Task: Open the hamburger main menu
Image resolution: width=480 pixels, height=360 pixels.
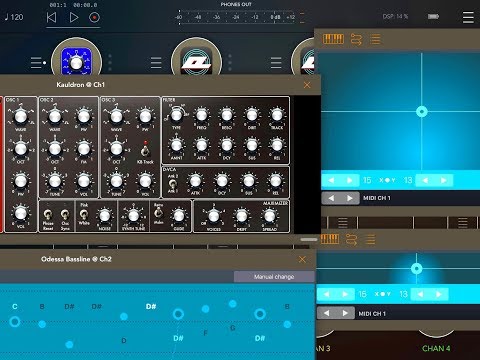Action: pos(468,17)
